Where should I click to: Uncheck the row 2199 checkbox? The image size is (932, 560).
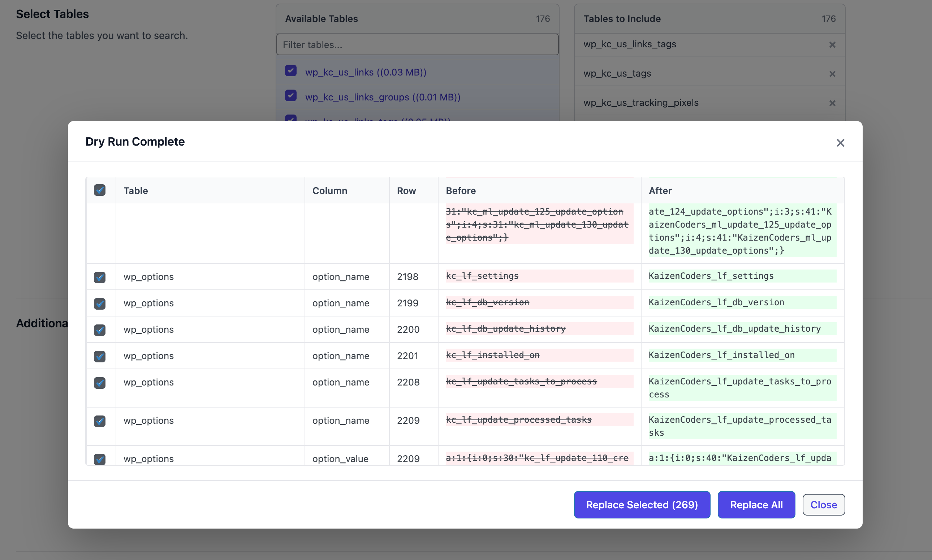pyautogui.click(x=100, y=303)
